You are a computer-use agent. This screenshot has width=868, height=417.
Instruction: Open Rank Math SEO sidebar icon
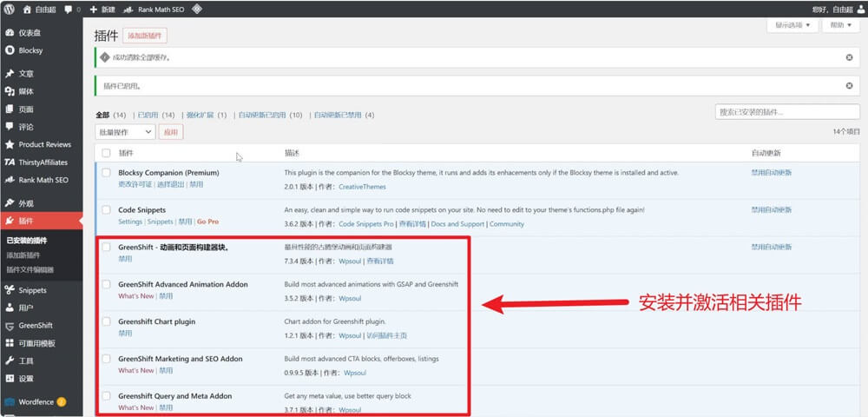click(x=10, y=180)
